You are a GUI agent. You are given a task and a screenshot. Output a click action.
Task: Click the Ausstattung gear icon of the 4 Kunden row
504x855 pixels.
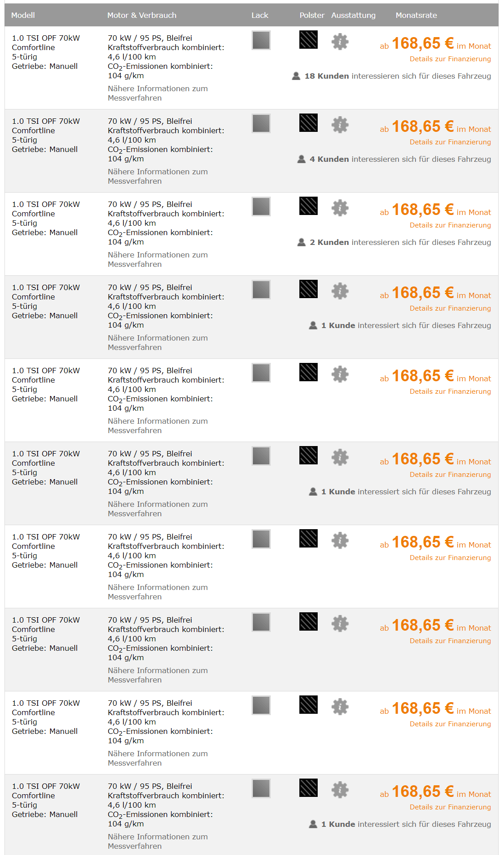point(340,125)
